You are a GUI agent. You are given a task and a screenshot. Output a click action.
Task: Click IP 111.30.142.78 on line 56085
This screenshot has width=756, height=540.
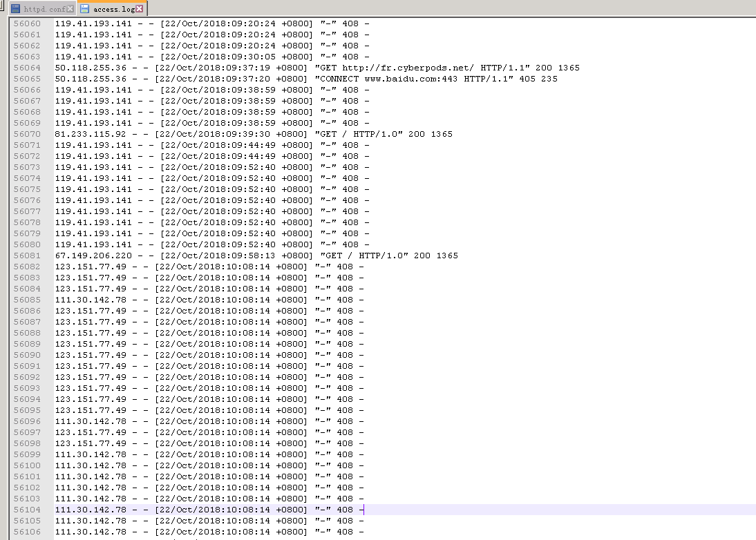[x=90, y=300]
